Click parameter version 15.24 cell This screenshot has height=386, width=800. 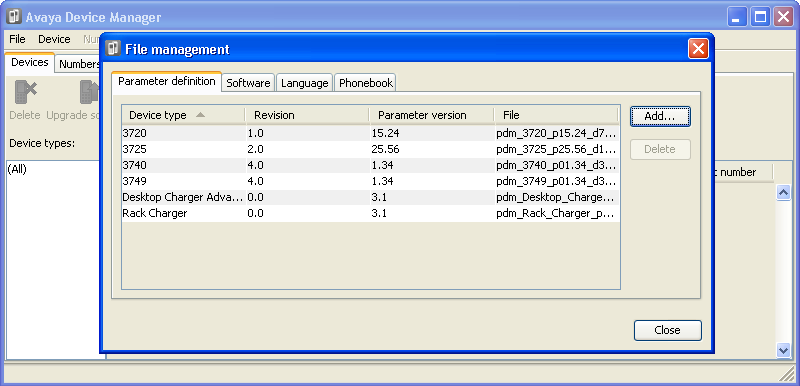pos(431,134)
